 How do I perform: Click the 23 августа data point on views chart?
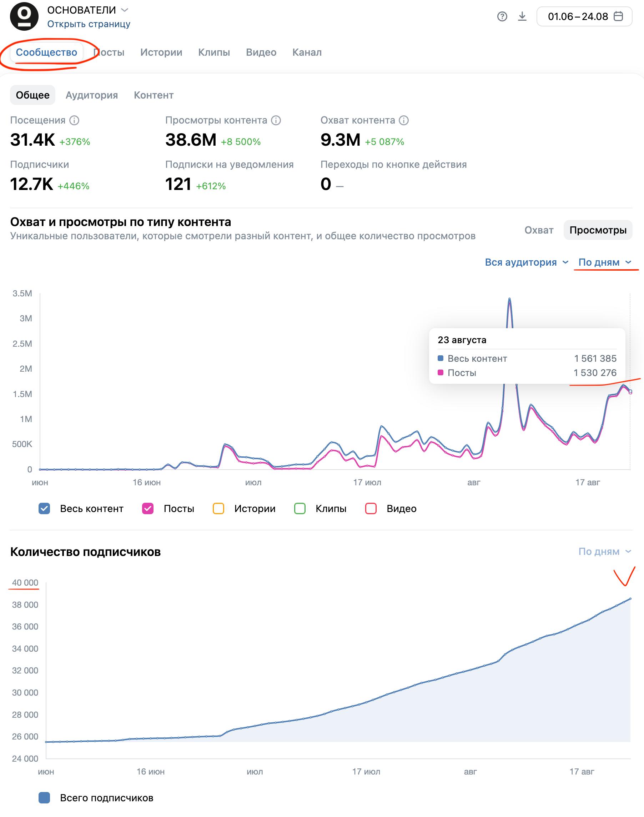[630, 391]
